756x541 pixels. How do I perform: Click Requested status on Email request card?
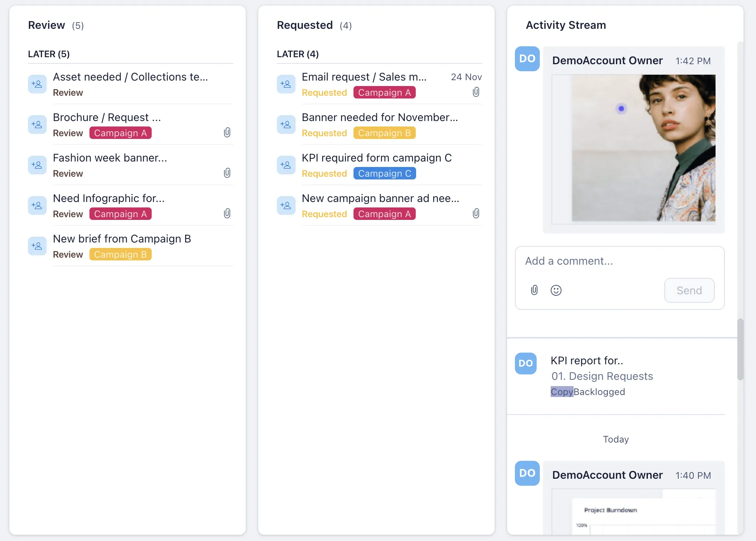(324, 93)
